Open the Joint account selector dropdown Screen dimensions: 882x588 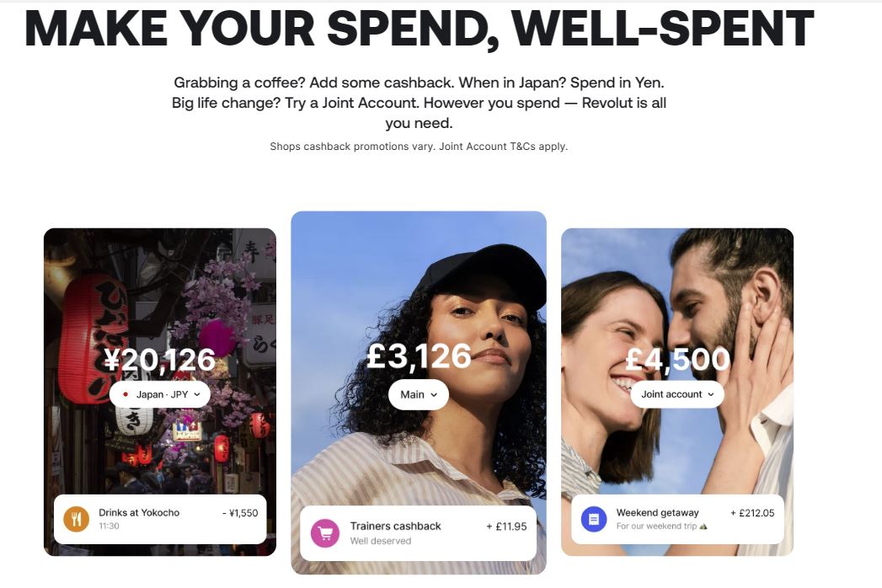tap(677, 394)
